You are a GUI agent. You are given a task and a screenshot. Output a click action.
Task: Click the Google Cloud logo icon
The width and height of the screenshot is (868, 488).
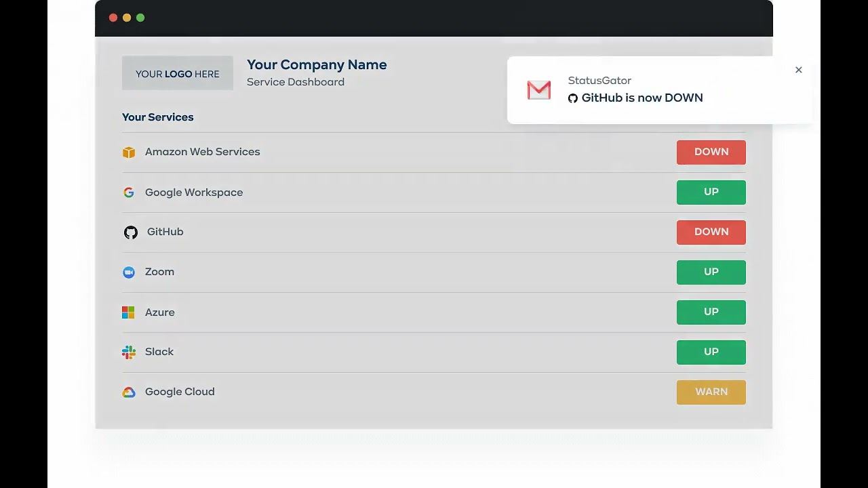pyautogui.click(x=129, y=392)
